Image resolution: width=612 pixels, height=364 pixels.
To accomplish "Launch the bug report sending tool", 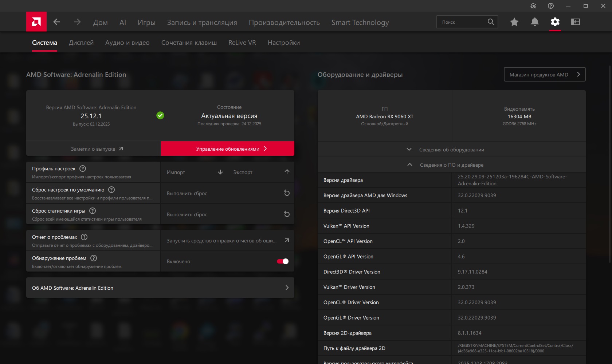I will [228, 240].
